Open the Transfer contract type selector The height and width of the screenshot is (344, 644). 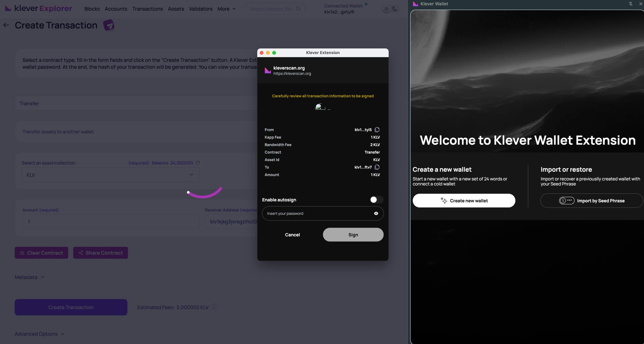(136, 104)
